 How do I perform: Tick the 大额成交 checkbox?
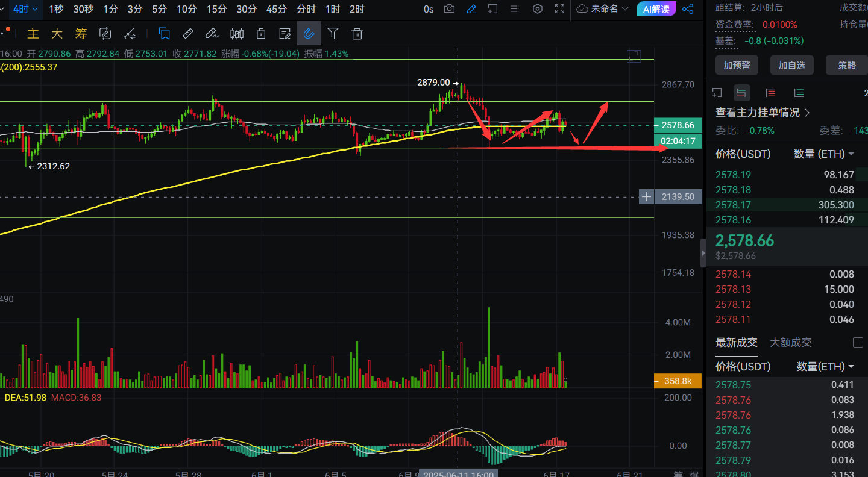click(858, 343)
